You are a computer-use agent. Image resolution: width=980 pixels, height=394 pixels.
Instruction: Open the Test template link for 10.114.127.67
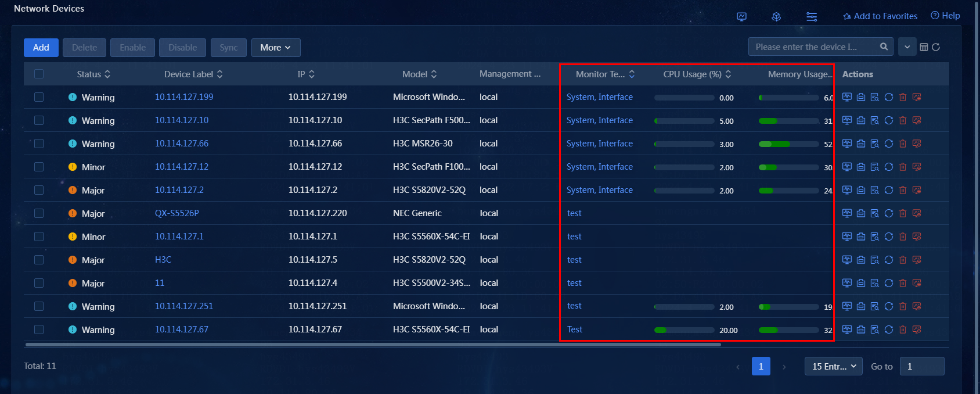[x=575, y=329]
